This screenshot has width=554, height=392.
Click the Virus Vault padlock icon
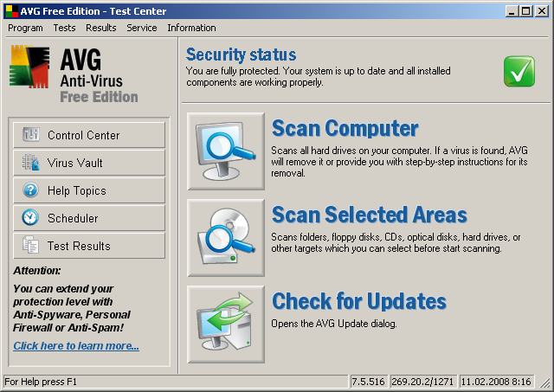pyautogui.click(x=31, y=163)
